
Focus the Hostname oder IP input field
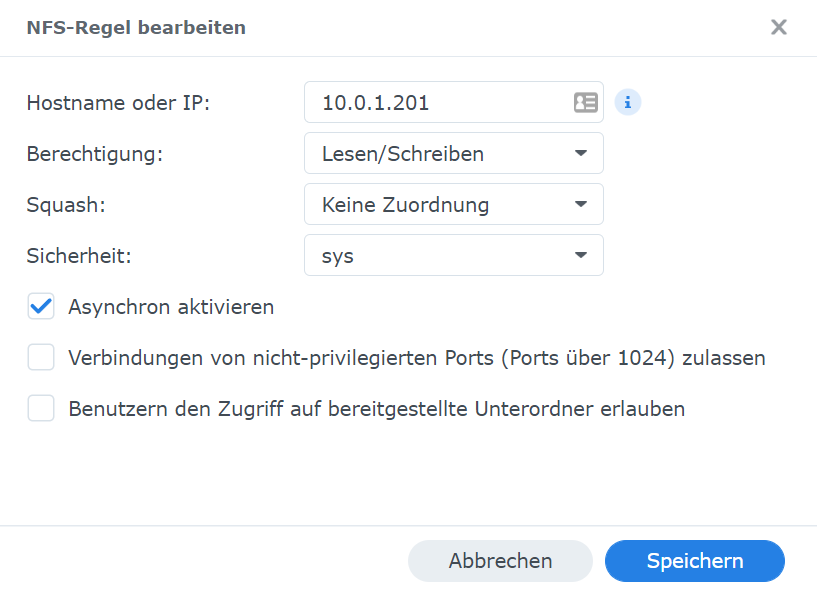[440, 102]
